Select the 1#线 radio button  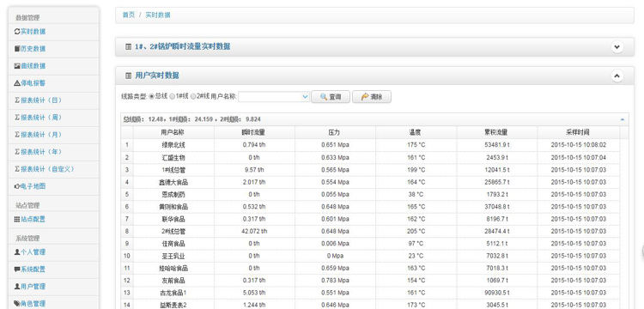173,97
